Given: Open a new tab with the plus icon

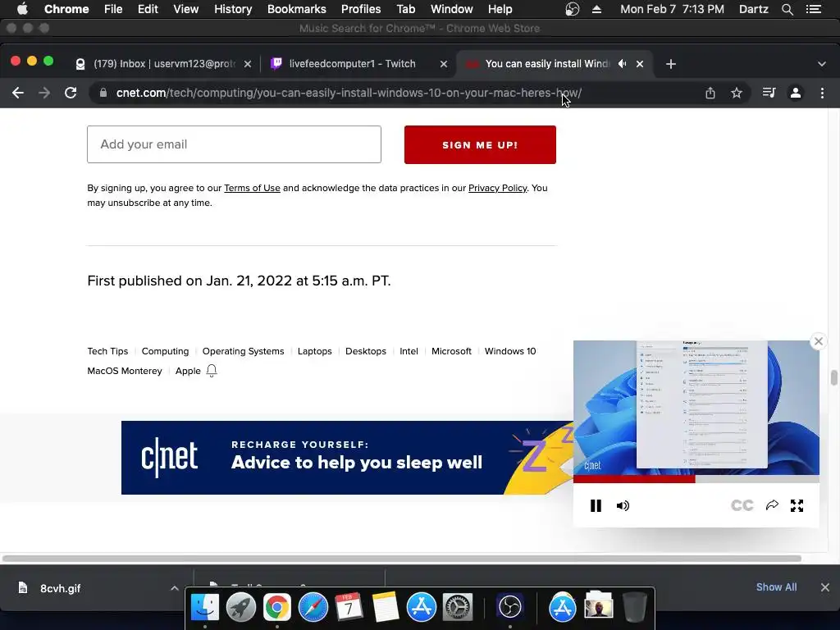Looking at the screenshot, I should tap(671, 64).
